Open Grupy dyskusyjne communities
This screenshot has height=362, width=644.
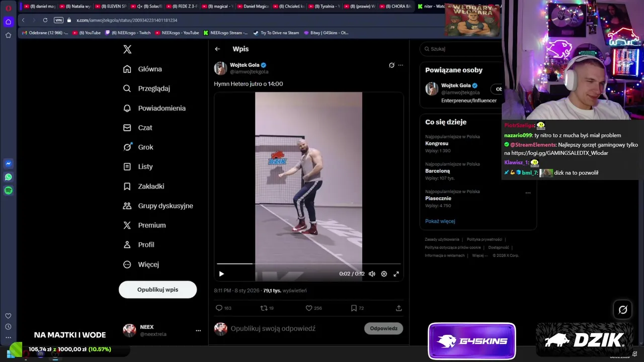coord(158,206)
